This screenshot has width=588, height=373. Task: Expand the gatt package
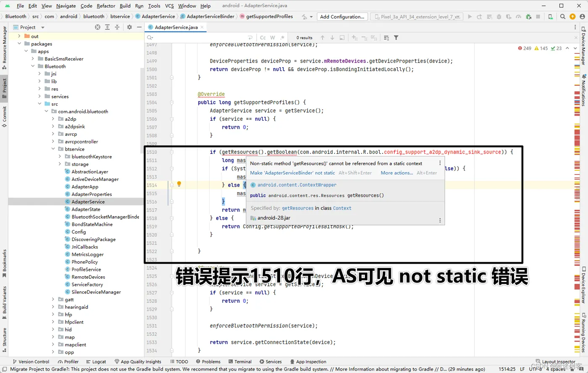click(53, 299)
